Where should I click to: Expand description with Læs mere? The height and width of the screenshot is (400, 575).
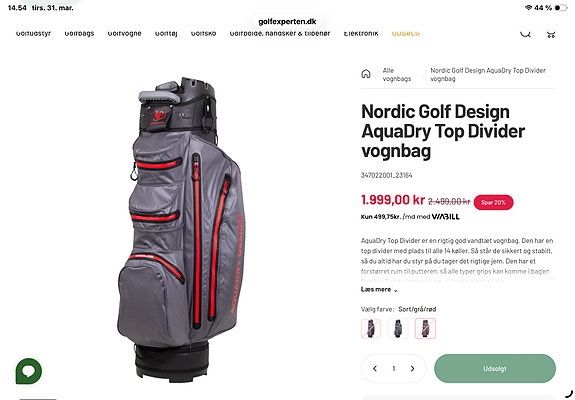tap(379, 290)
